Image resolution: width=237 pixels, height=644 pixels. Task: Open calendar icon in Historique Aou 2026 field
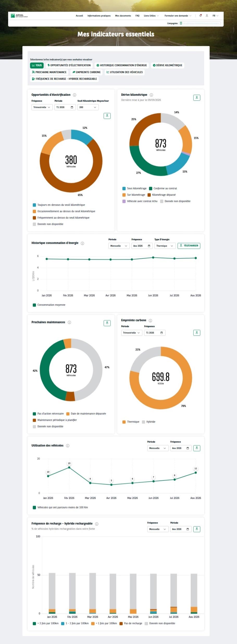tap(149, 246)
